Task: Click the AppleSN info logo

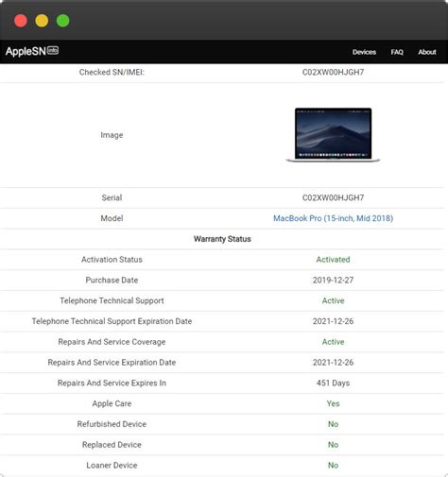Action: (x=32, y=51)
